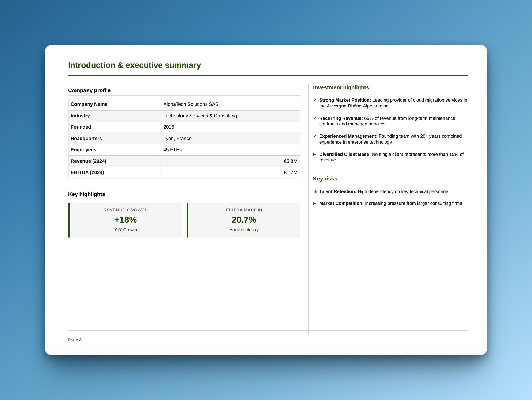Viewport: 532px width, 400px height.
Task: Click the checkmark icon beside Strong Market Position
Action: tap(316, 100)
